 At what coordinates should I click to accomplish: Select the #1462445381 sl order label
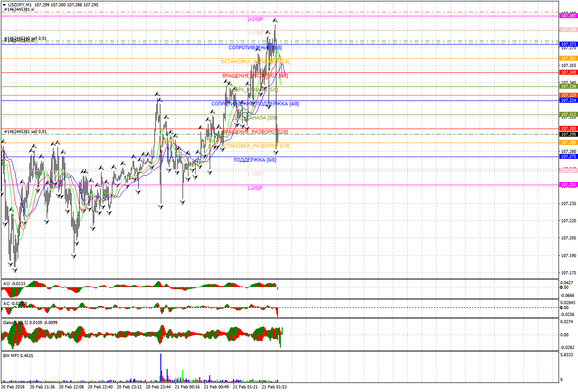[19, 9]
